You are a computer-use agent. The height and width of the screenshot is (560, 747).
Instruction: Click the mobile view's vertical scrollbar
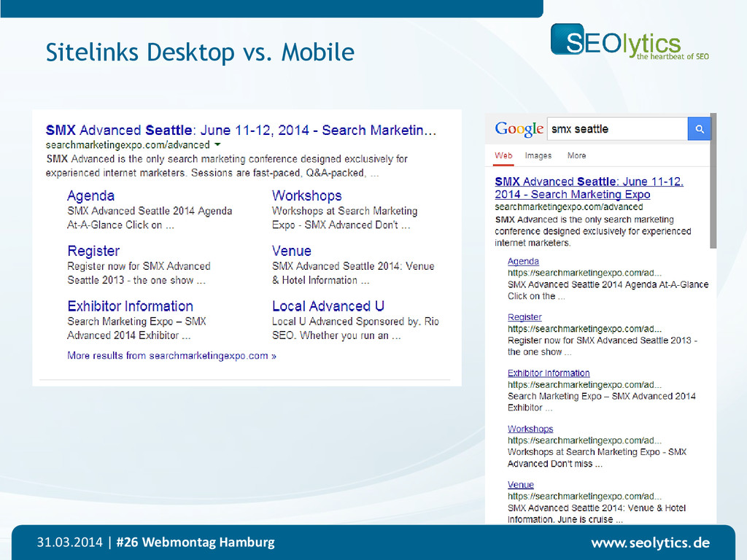713,181
